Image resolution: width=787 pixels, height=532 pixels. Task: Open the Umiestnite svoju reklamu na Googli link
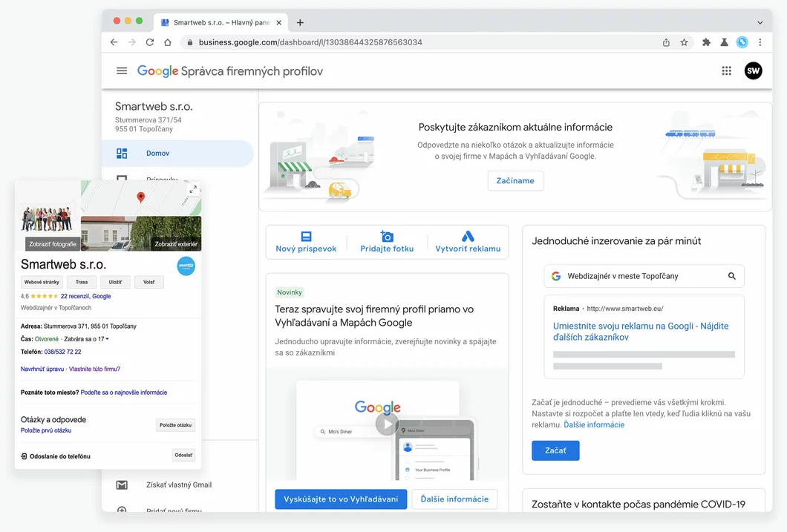coord(641,332)
